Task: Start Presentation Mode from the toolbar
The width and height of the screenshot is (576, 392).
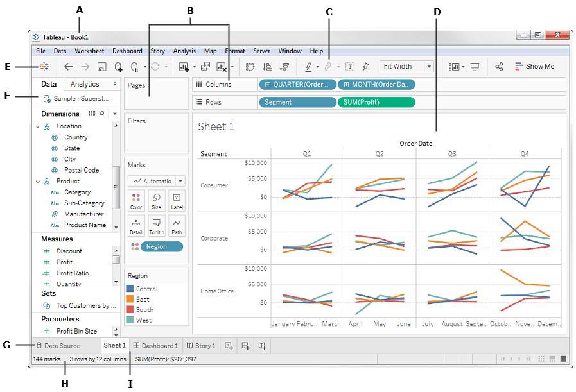Action: (475, 67)
